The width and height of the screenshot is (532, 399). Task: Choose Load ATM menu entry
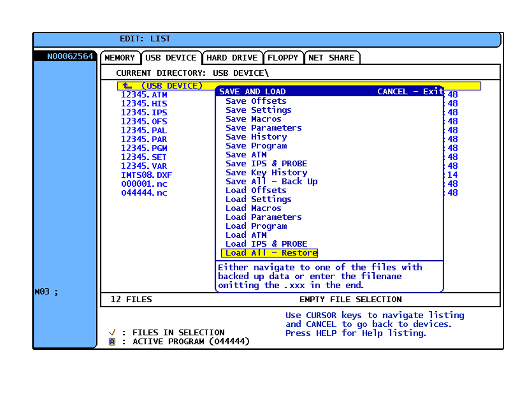246,235
